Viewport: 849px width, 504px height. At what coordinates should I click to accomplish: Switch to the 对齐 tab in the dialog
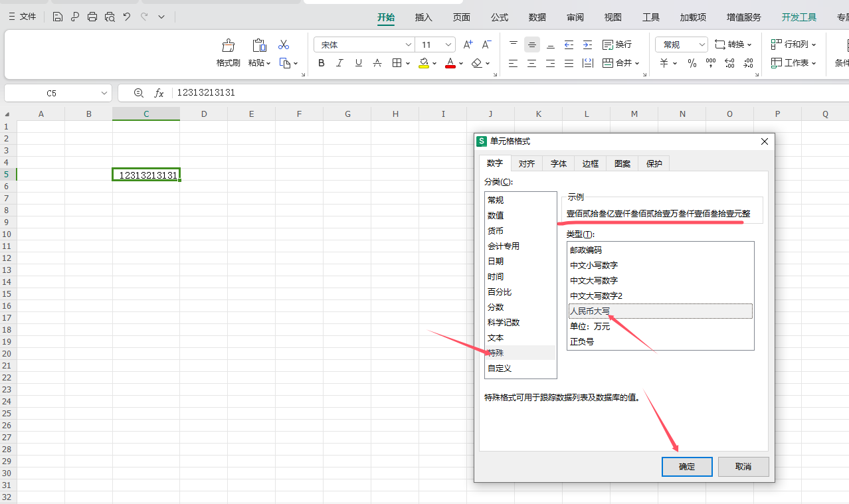click(x=527, y=163)
